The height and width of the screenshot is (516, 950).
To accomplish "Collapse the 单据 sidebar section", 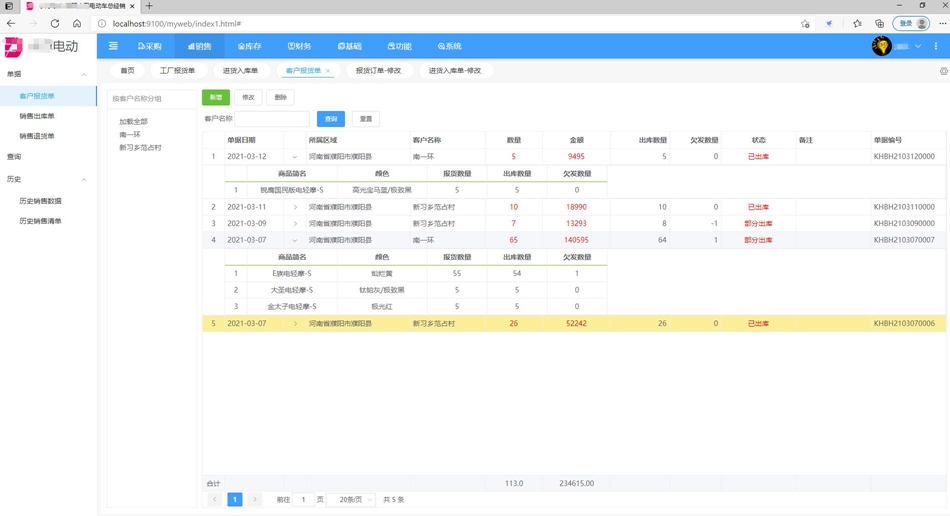I will 84,74.
